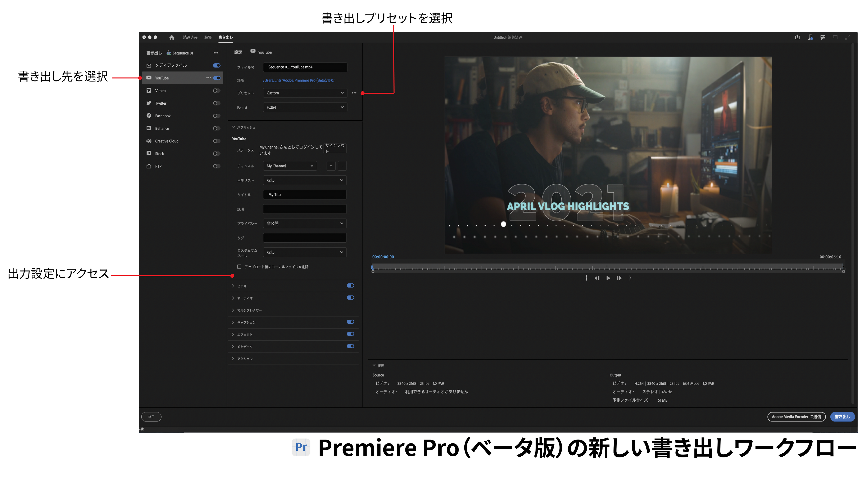
Task: Click the タイトル field My Title
Action: 305,194
